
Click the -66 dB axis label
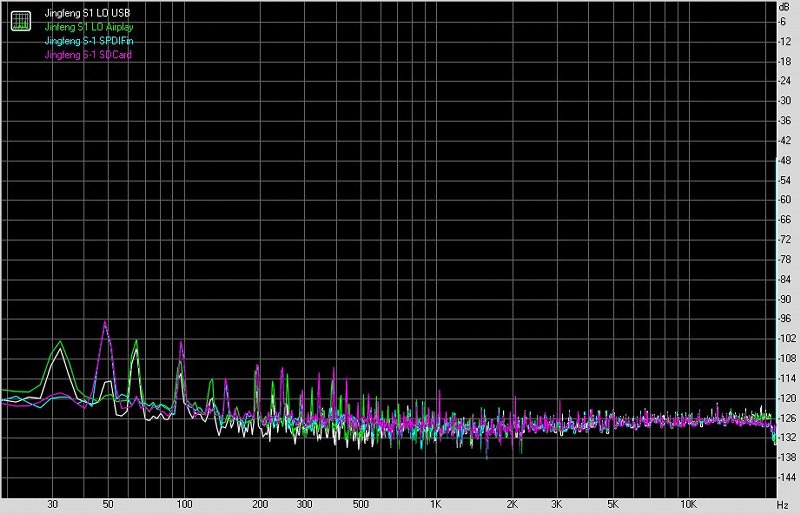(x=784, y=219)
